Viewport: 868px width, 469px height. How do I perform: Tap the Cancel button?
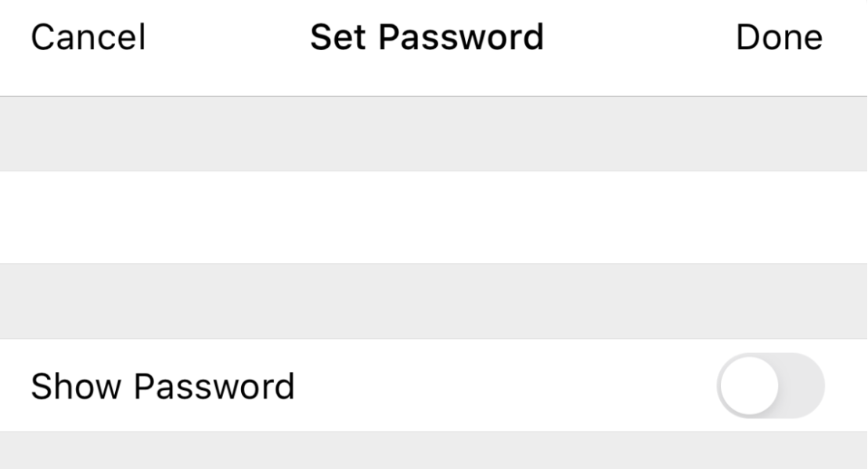click(x=88, y=38)
